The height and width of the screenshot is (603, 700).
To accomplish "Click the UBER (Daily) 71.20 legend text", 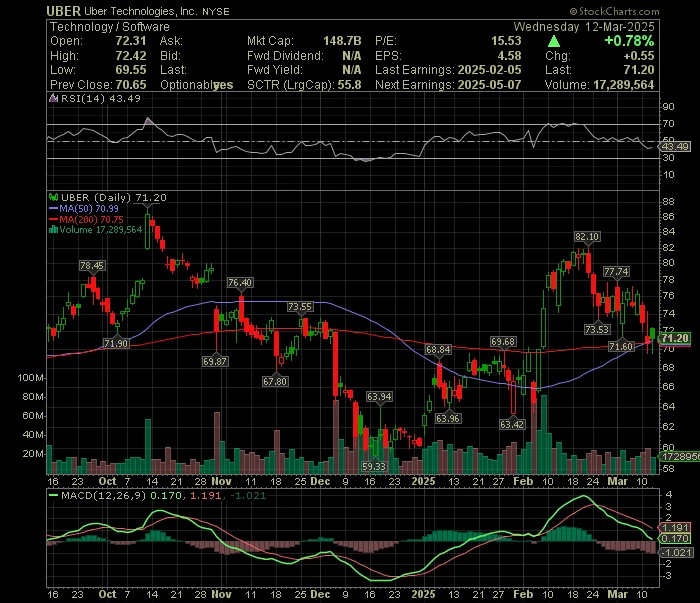I will 113,197.
